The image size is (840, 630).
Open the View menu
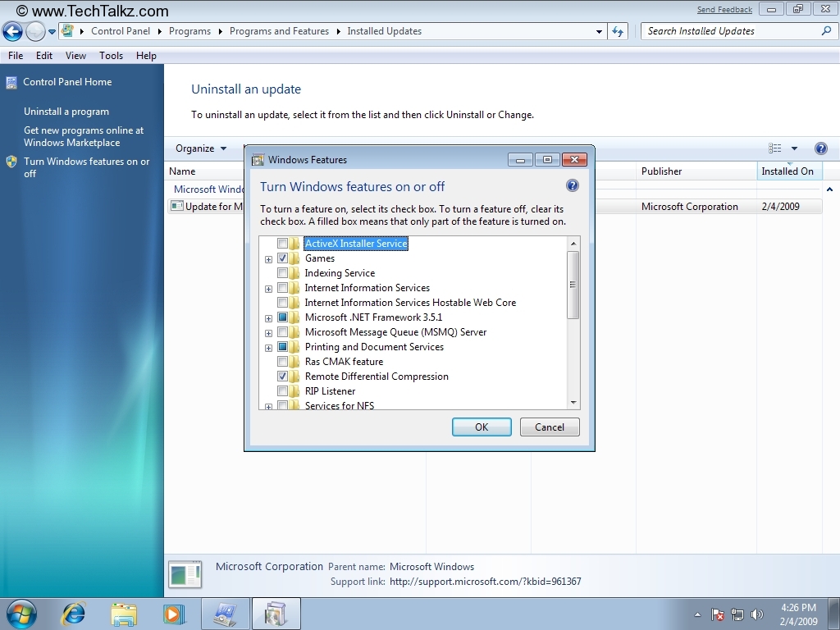click(x=75, y=56)
